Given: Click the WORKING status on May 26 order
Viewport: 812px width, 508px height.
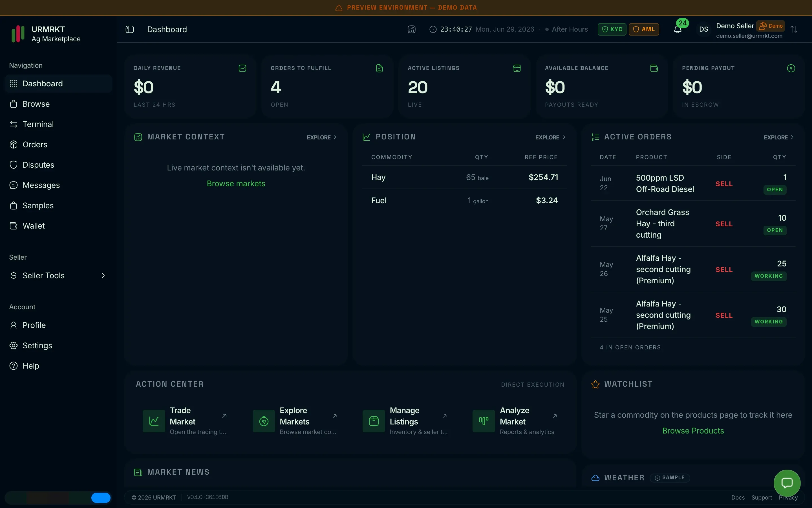Looking at the screenshot, I should 768,276.
